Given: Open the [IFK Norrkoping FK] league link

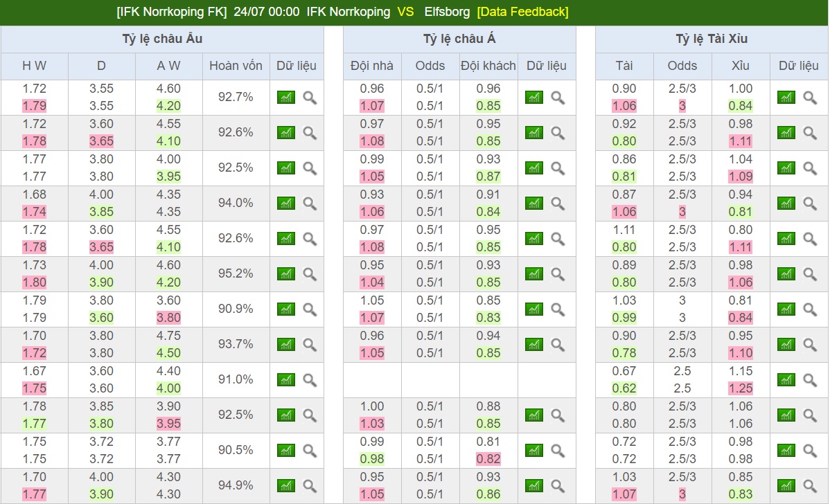Looking at the screenshot, I should click(172, 12).
